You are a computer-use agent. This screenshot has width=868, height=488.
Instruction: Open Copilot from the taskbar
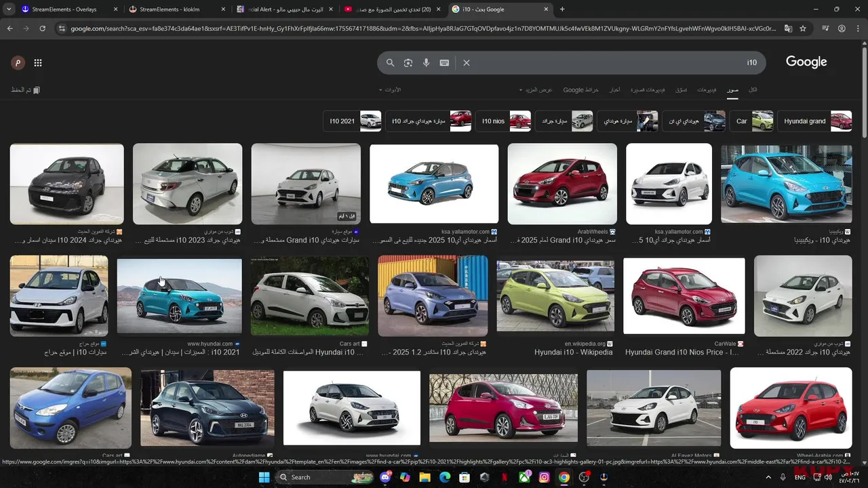(x=405, y=477)
